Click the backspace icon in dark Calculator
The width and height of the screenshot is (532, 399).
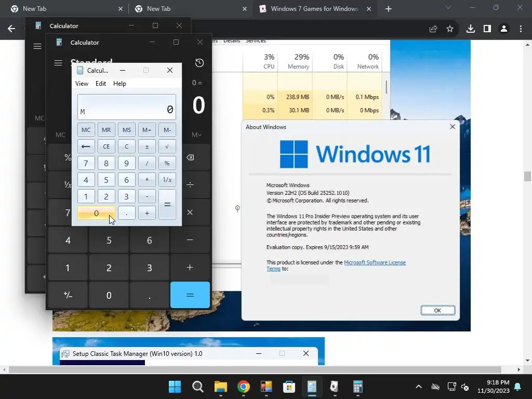coord(190,157)
